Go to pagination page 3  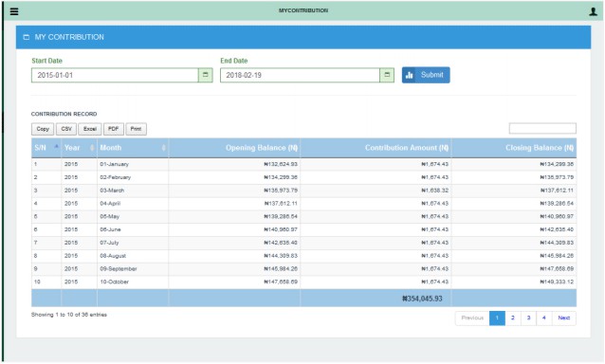tap(528, 318)
